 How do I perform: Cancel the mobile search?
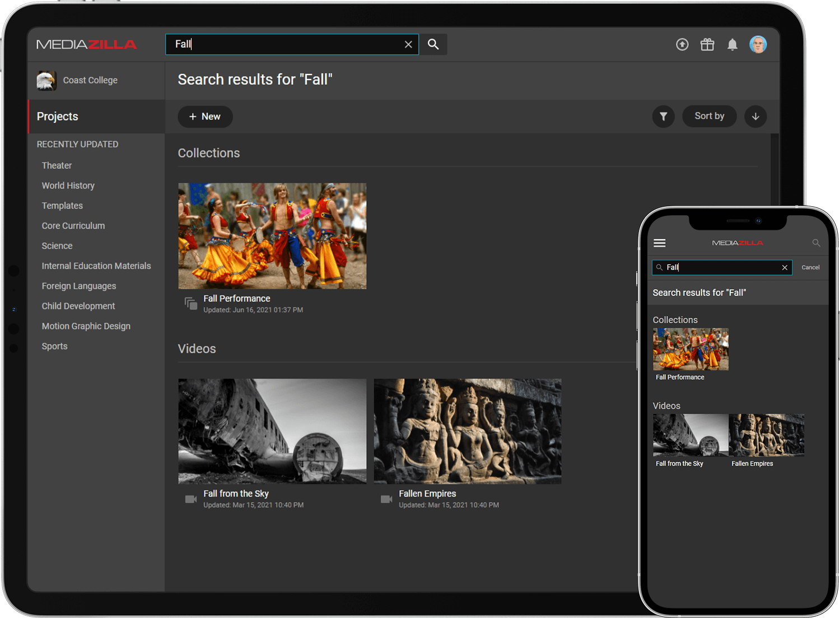pyautogui.click(x=810, y=267)
